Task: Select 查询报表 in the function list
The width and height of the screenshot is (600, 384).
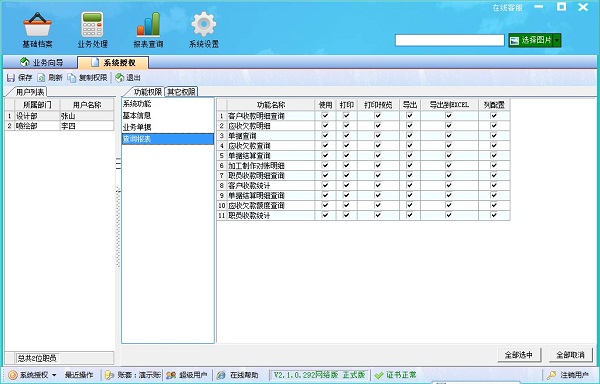Action: pos(168,139)
